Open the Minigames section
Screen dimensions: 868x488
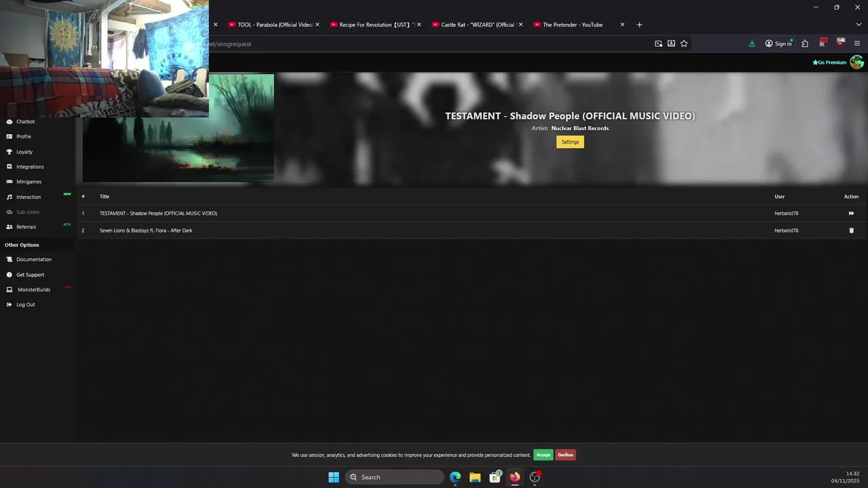(x=29, y=182)
